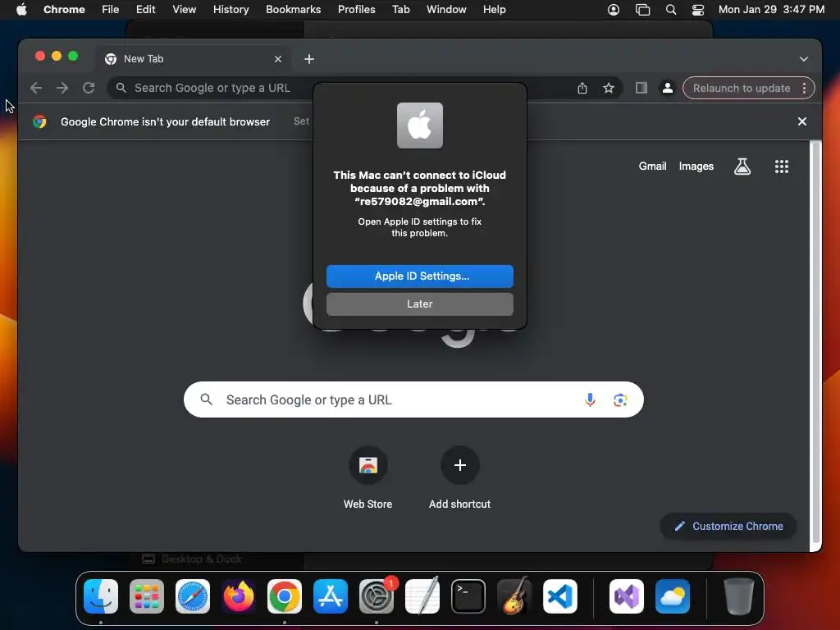Close the New Tab tab
This screenshot has height=630, width=840.
point(277,59)
